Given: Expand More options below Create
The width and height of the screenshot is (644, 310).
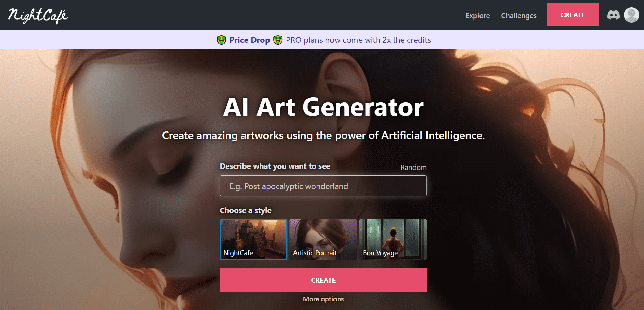Looking at the screenshot, I should (x=323, y=299).
